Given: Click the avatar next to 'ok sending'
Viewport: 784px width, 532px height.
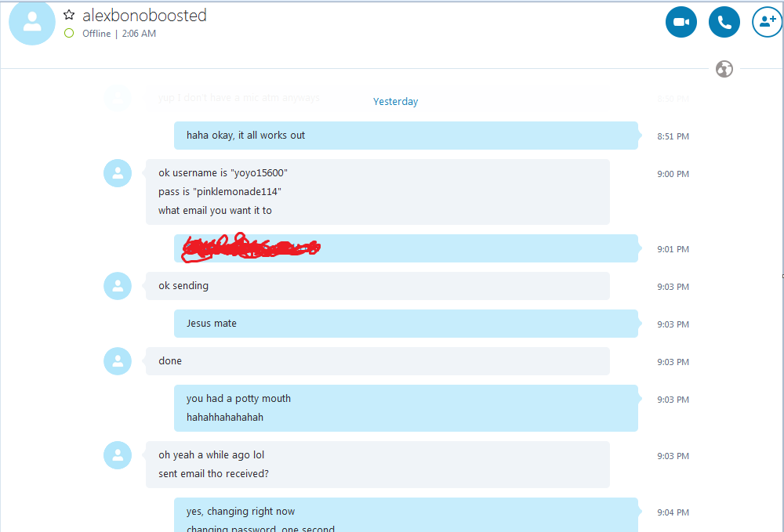Looking at the screenshot, I should 118,286.
